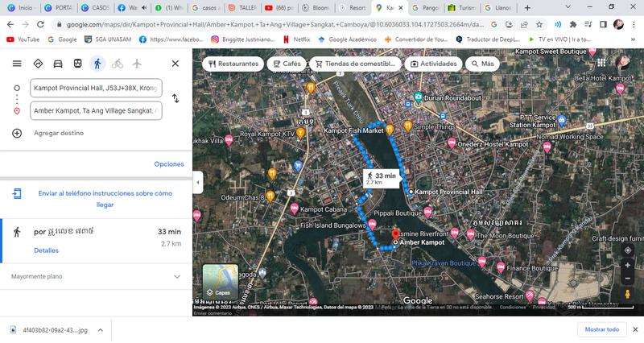The height and width of the screenshot is (343, 644).
Task: Open route Opciones
Action: coord(169,164)
